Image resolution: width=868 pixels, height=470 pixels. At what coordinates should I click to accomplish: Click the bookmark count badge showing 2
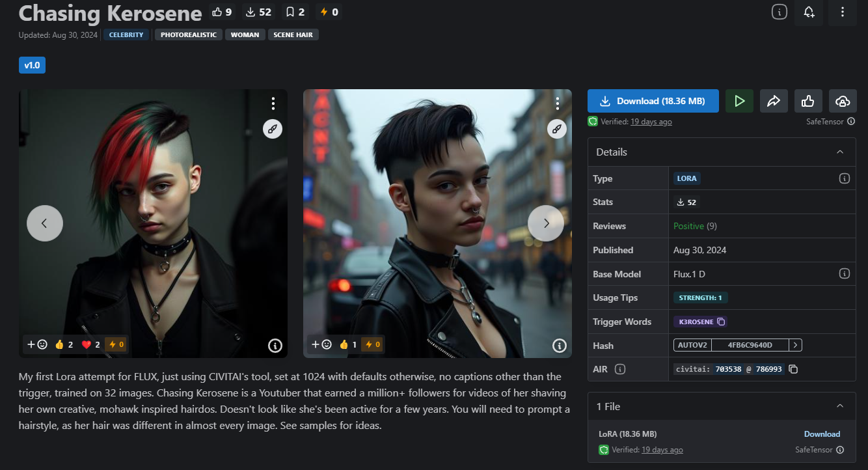[295, 12]
